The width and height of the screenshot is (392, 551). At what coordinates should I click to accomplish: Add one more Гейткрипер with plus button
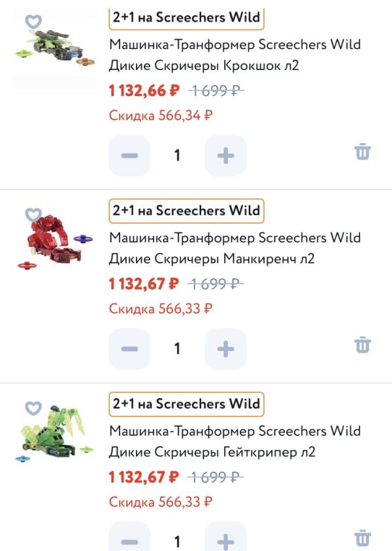225,541
